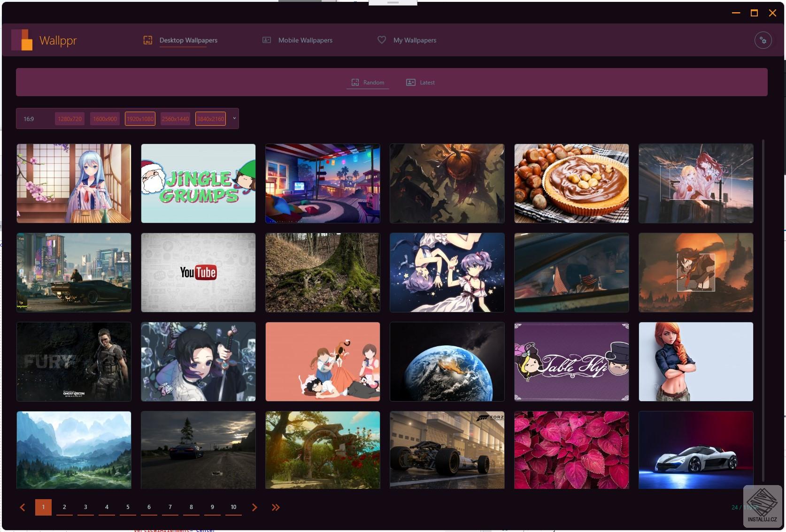Expand the aspect ratio filter dropdown

click(x=234, y=118)
